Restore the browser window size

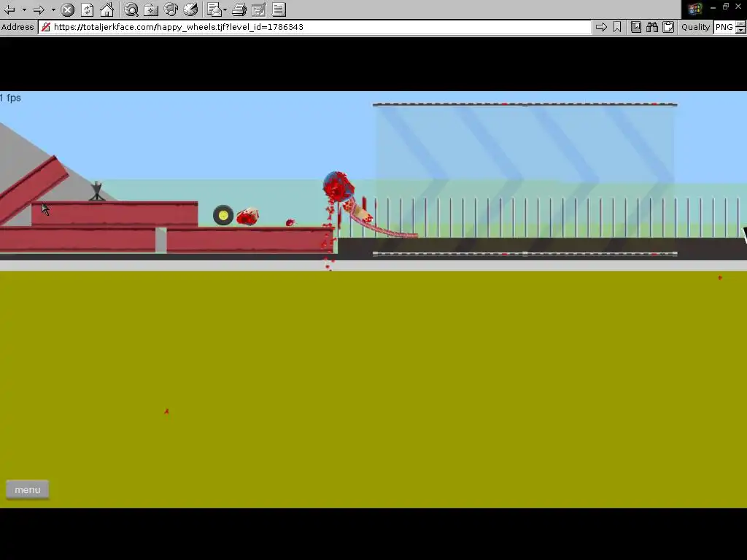coord(726,7)
